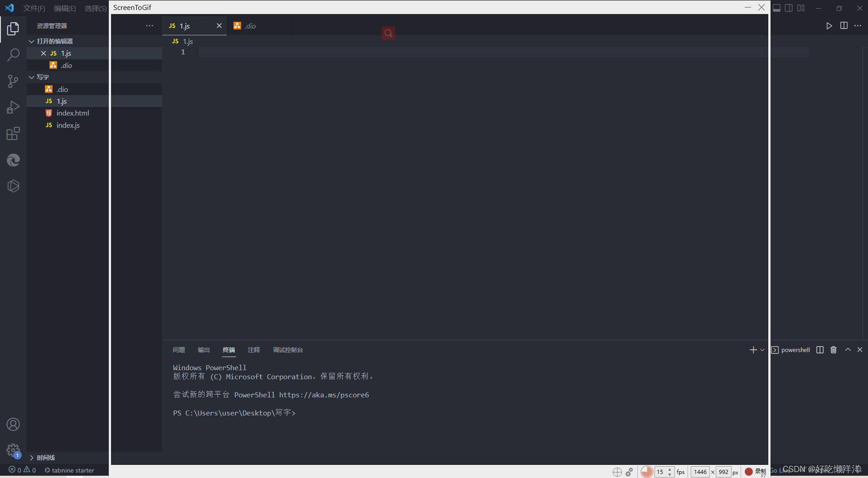
Task: Close 1.js in open editors list
Action: pyautogui.click(x=44, y=53)
